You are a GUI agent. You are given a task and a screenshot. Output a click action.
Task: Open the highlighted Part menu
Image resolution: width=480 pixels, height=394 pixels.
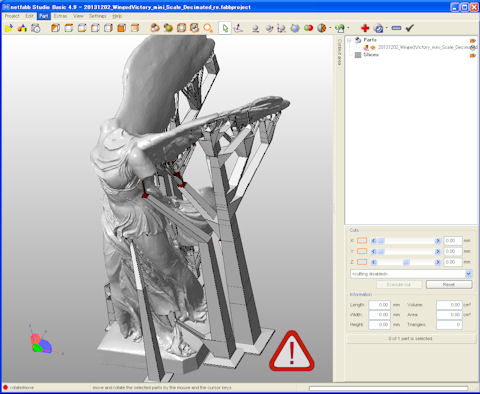tap(43, 16)
